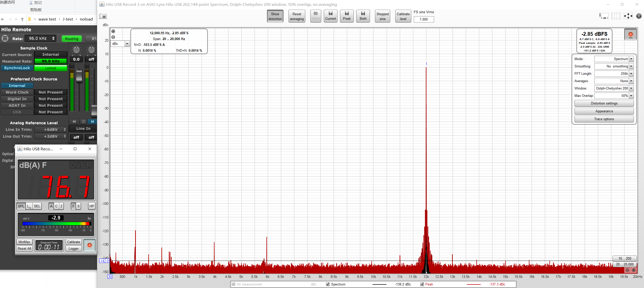Open the Mode dropdown showing Spectrum
The image size is (644, 288).
click(x=614, y=59)
